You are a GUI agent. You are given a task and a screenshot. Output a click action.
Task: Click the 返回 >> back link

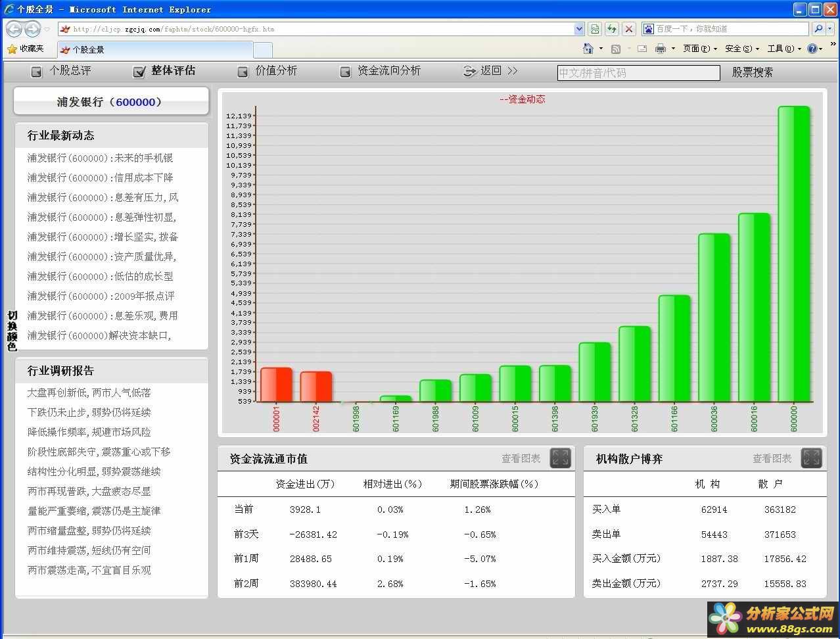pyautogui.click(x=490, y=71)
